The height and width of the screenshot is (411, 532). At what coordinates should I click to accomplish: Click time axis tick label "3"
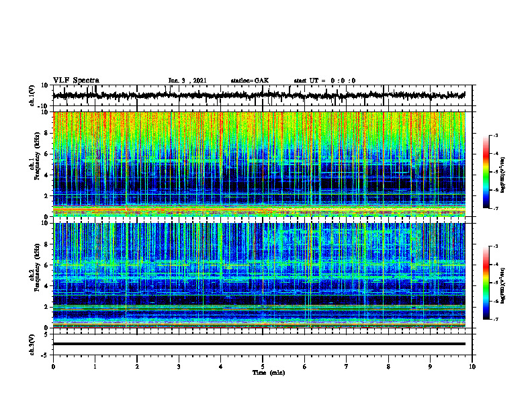[179, 367]
